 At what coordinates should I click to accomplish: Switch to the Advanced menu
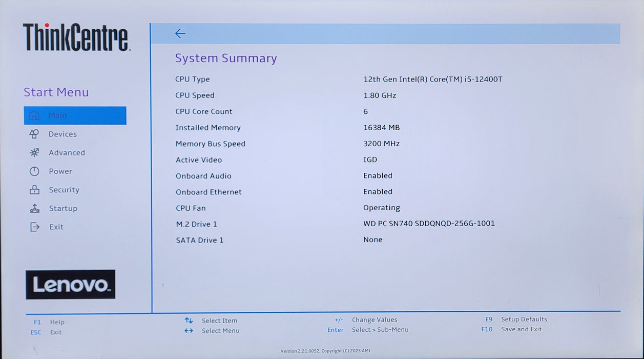pos(67,153)
